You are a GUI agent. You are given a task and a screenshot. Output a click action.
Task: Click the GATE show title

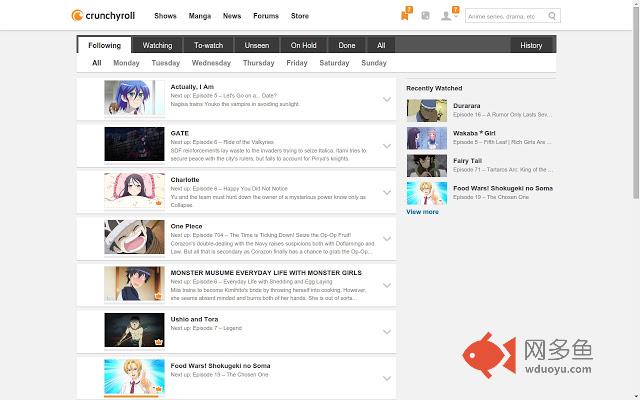tap(180, 133)
